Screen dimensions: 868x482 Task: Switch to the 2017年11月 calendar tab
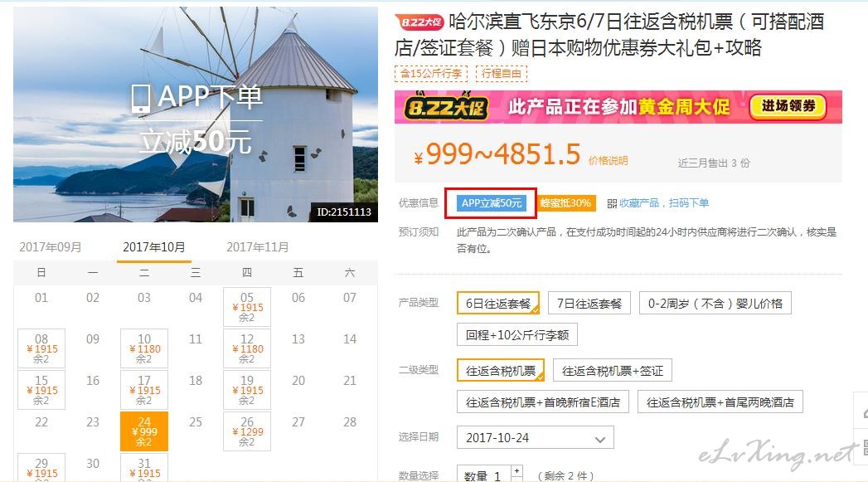coord(257,247)
